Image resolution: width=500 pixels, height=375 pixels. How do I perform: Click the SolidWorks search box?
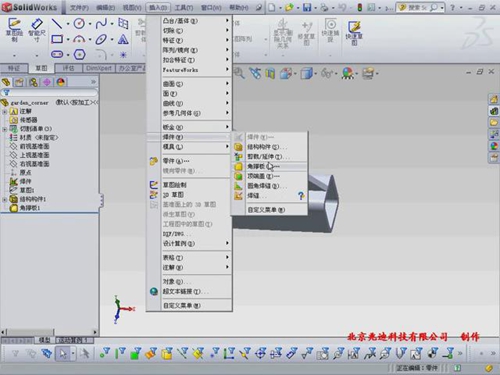pos(420,7)
